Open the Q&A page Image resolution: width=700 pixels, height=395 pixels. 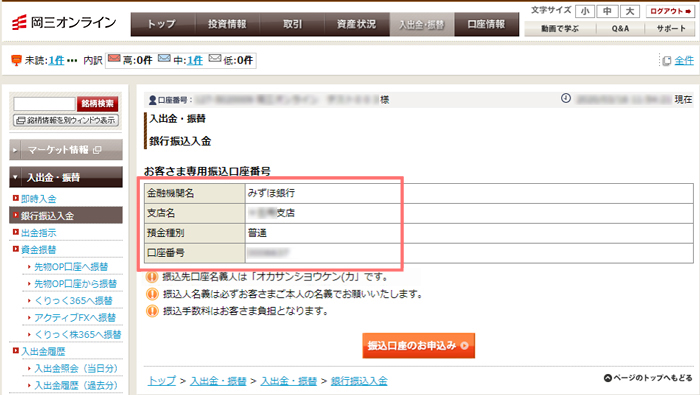(620, 29)
